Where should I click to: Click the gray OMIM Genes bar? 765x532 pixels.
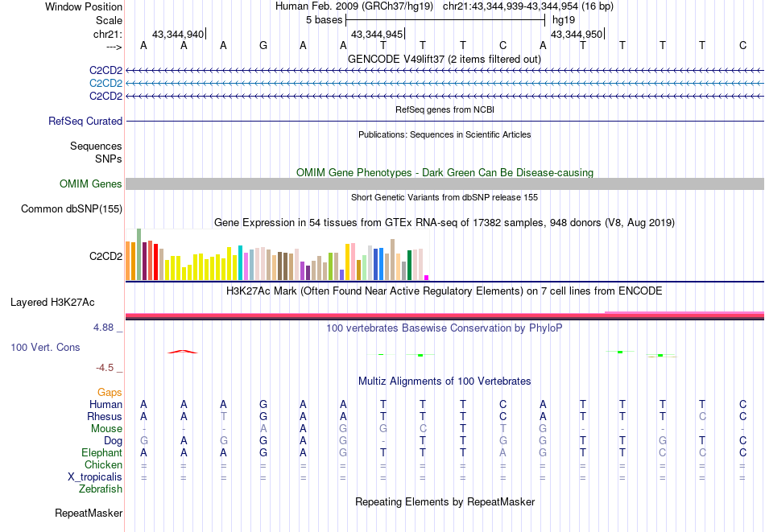click(445, 184)
